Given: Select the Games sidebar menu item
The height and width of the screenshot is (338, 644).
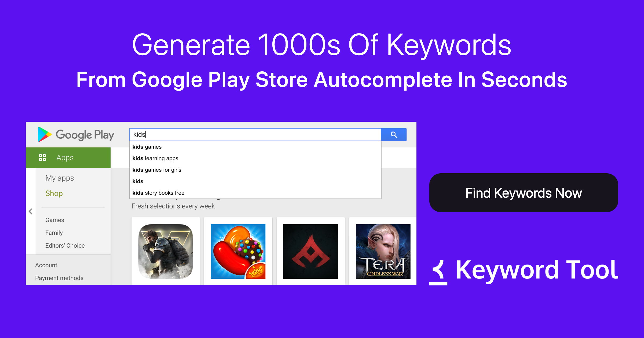Looking at the screenshot, I should (x=54, y=220).
